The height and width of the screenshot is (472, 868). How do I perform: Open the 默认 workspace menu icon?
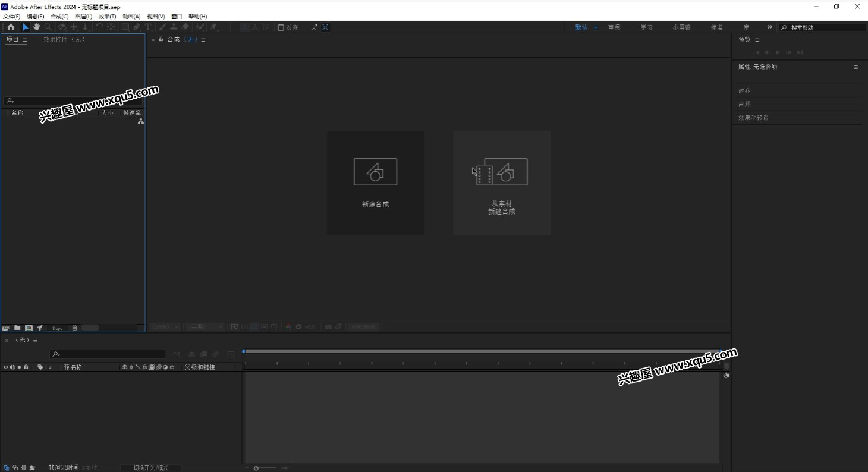click(x=596, y=27)
